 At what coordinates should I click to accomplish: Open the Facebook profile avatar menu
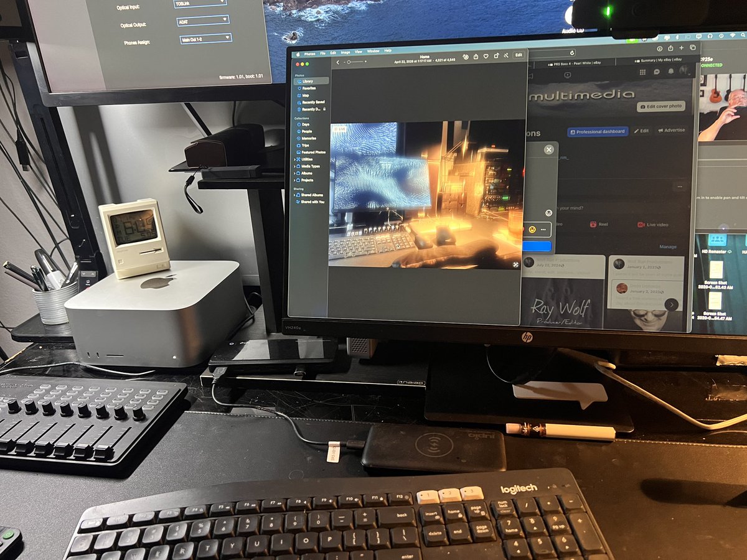coord(684,70)
